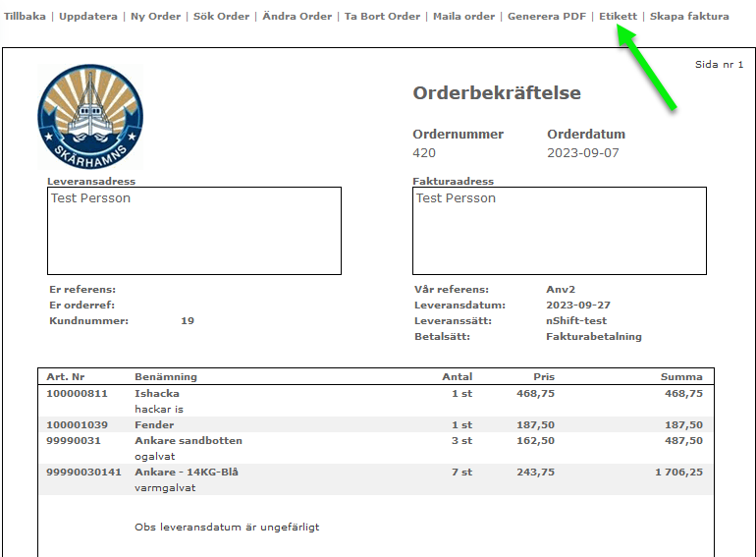Image resolution: width=756 pixels, height=557 pixels.
Task: Select article number 99990030141
Action: tap(83, 473)
